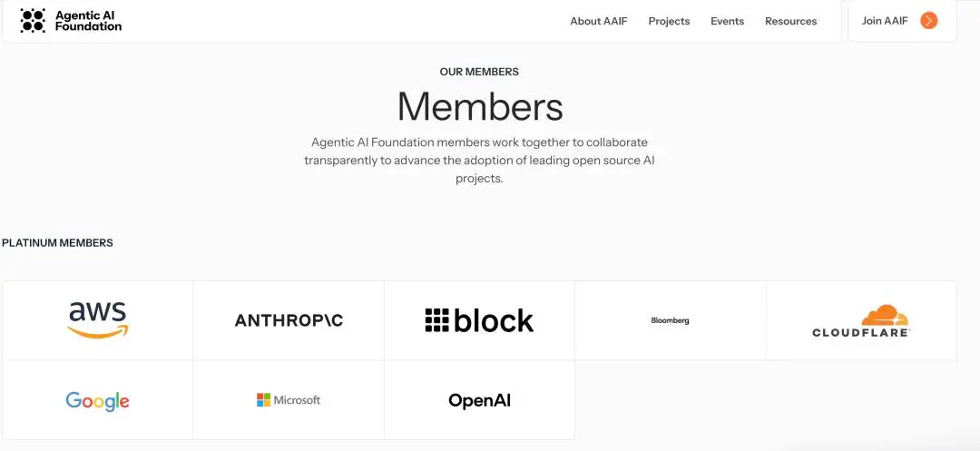
Task: Open the AWS member logo
Action: pos(97,319)
